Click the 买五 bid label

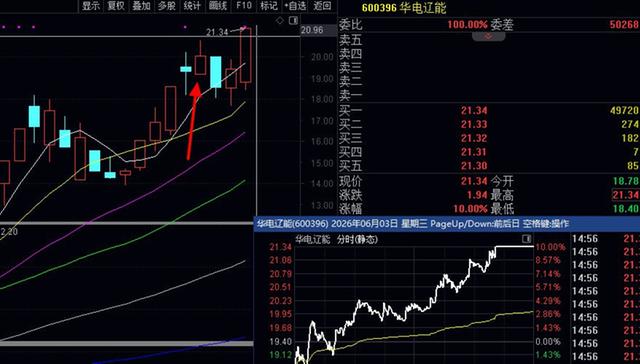coord(351,166)
